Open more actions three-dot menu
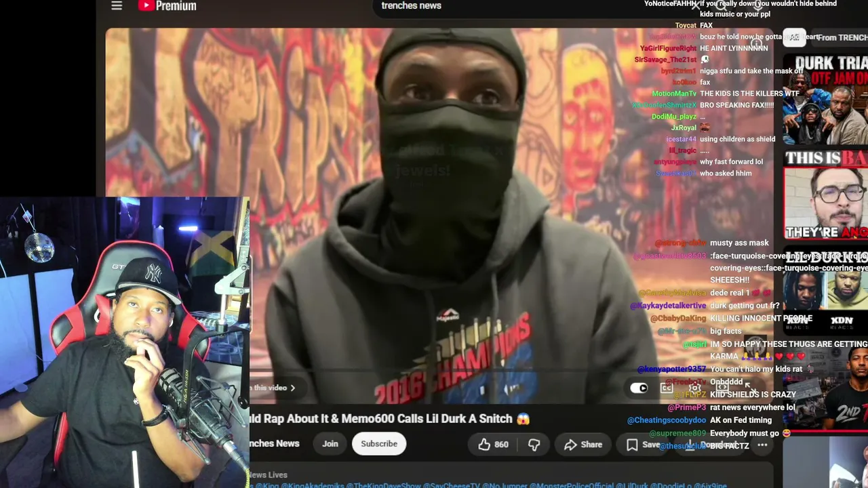The image size is (868, 488). point(762,445)
